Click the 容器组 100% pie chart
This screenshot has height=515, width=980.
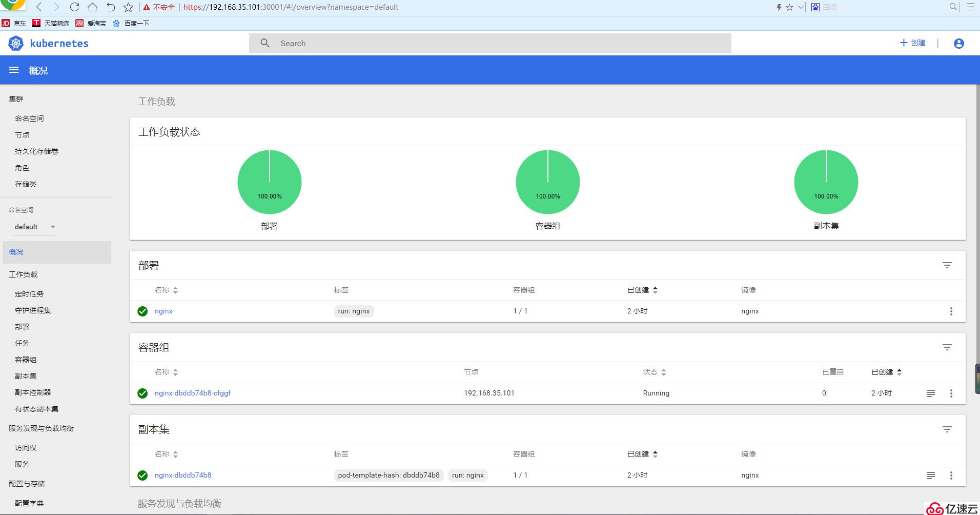pos(548,182)
